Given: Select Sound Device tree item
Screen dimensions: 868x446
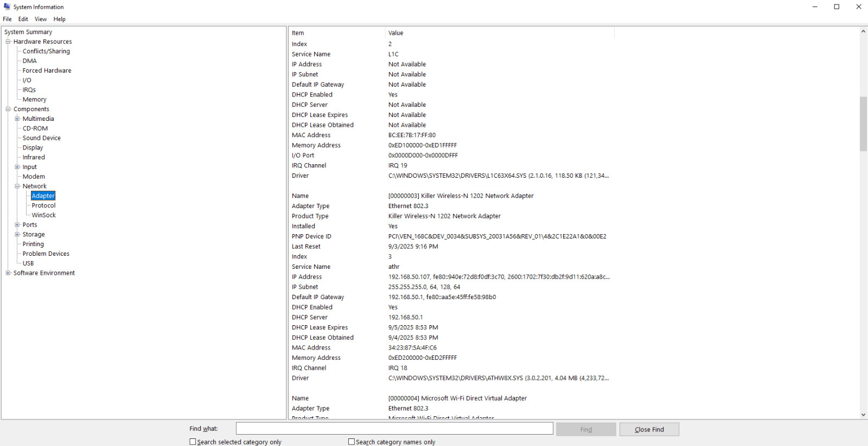Looking at the screenshot, I should pyautogui.click(x=42, y=138).
